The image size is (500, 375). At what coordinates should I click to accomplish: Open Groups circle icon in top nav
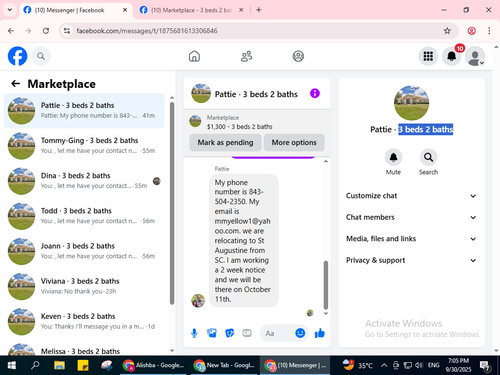pos(298,56)
